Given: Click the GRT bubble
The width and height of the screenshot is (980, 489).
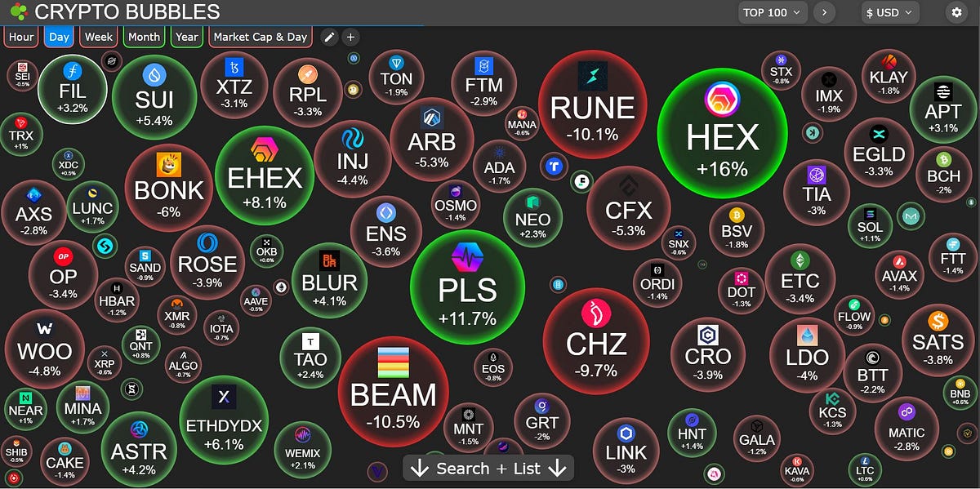Looking at the screenshot, I should click(542, 420).
